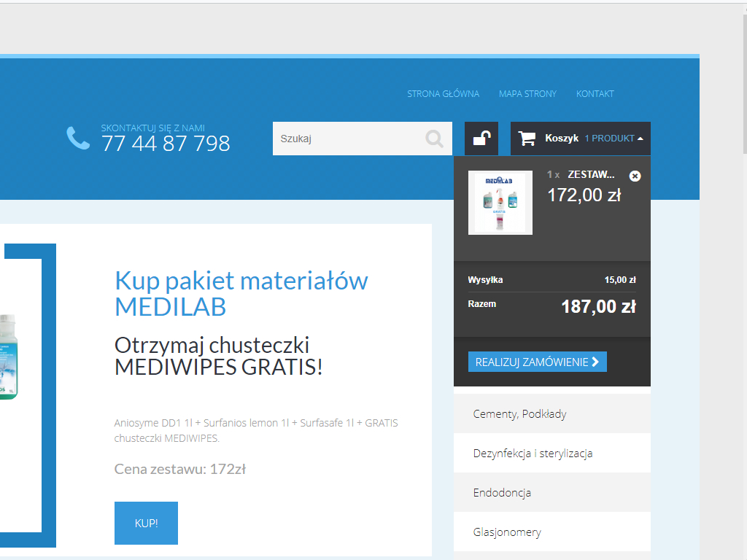Screen dimensions: 747x560
Task: Select Dezynfekcja i sterylizacja category
Action: point(551,454)
